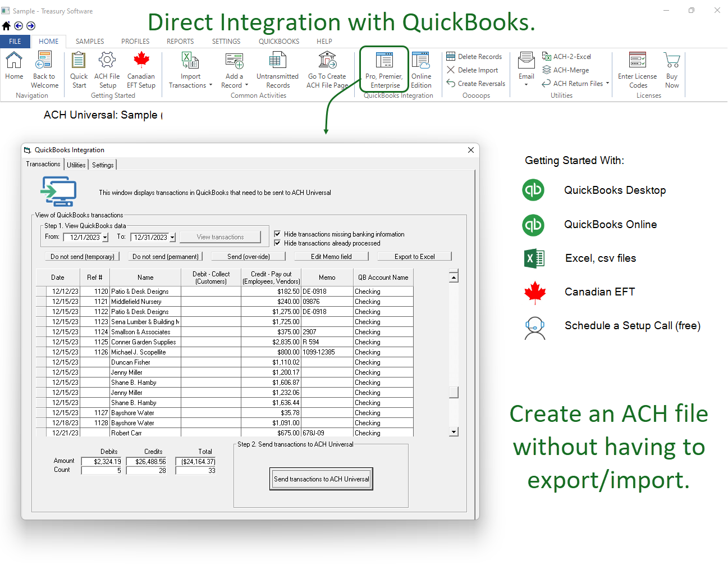Switch to the QUICKBOOKS ribbon tab
Screen dimensions: 728x564
[x=279, y=42]
